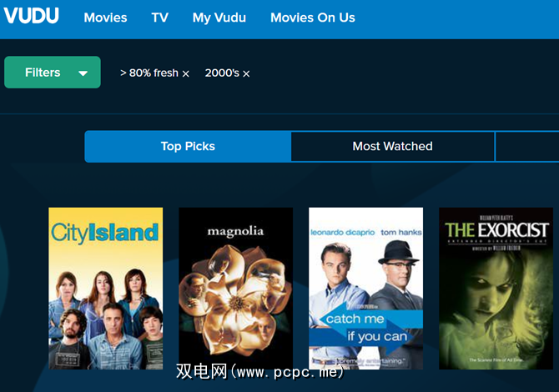
Task: Switch to the Top Picks tab
Action: tap(188, 147)
